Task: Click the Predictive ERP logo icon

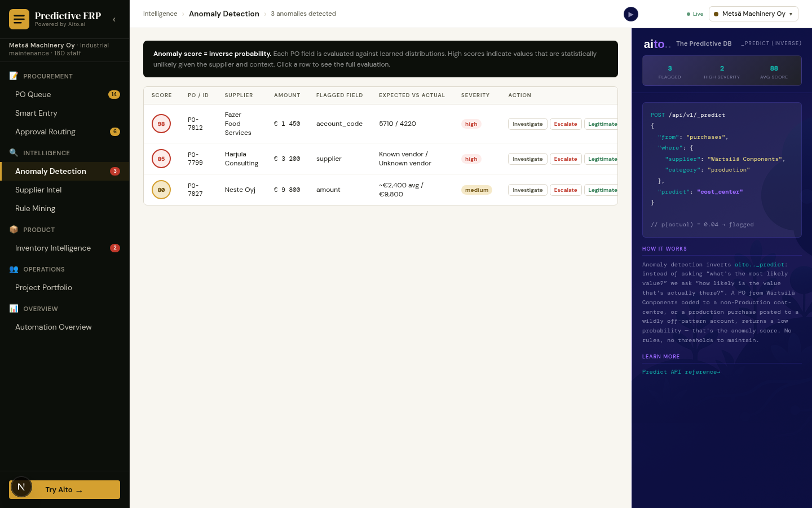Action: point(19,19)
